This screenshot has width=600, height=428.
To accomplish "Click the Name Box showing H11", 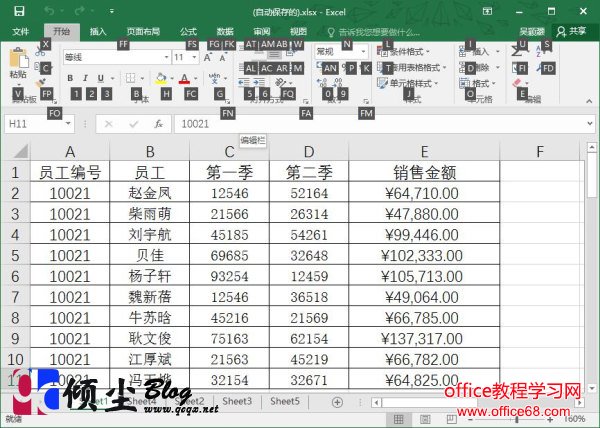I will 34,124.
